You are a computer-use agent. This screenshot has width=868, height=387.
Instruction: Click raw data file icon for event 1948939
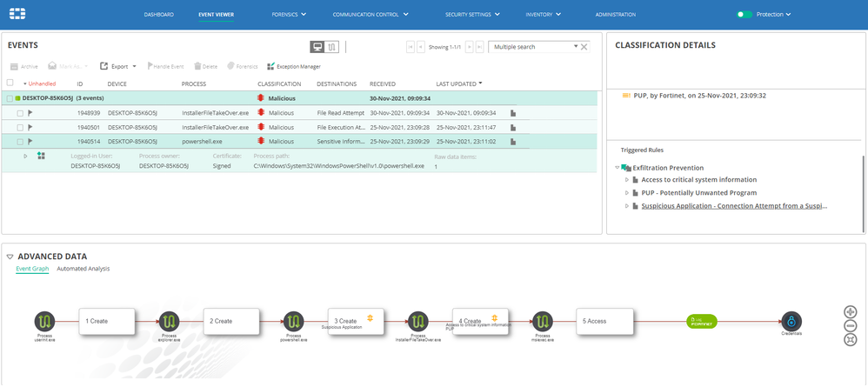tap(513, 113)
